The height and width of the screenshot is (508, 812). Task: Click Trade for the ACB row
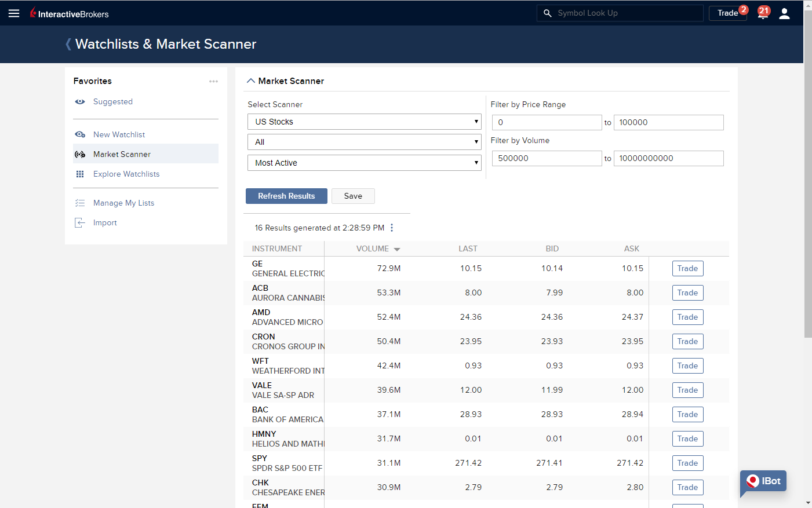pyautogui.click(x=687, y=293)
